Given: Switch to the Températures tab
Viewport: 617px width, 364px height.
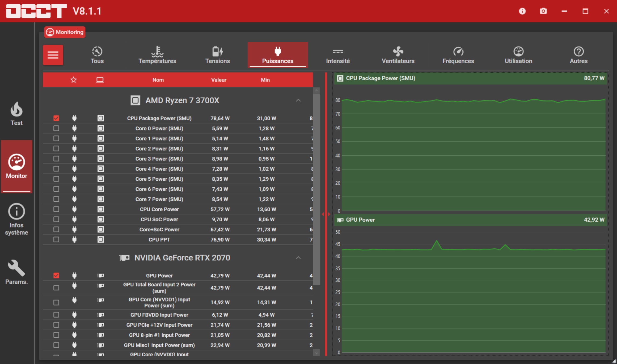Looking at the screenshot, I should coord(157,55).
